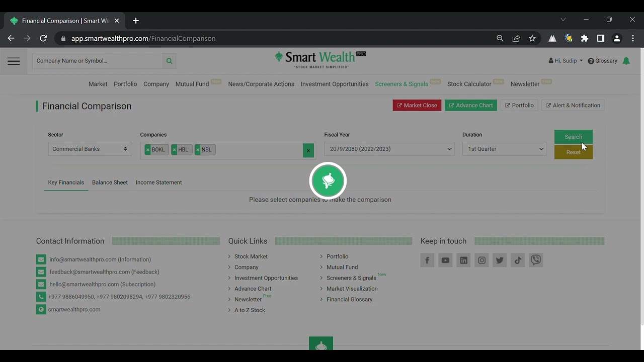644x362 pixels.
Task: Open Screeners & Signals nav menu
Action: pyautogui.click(x=401, y=84)
